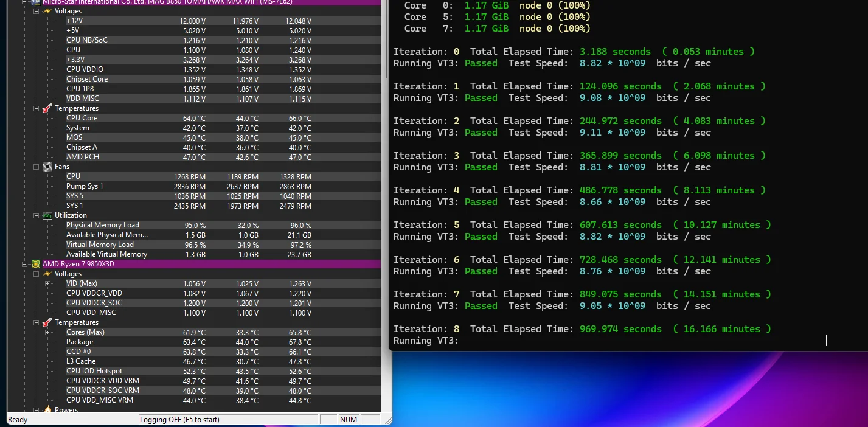Collapse the Fans group

click(x=36, y=167)
